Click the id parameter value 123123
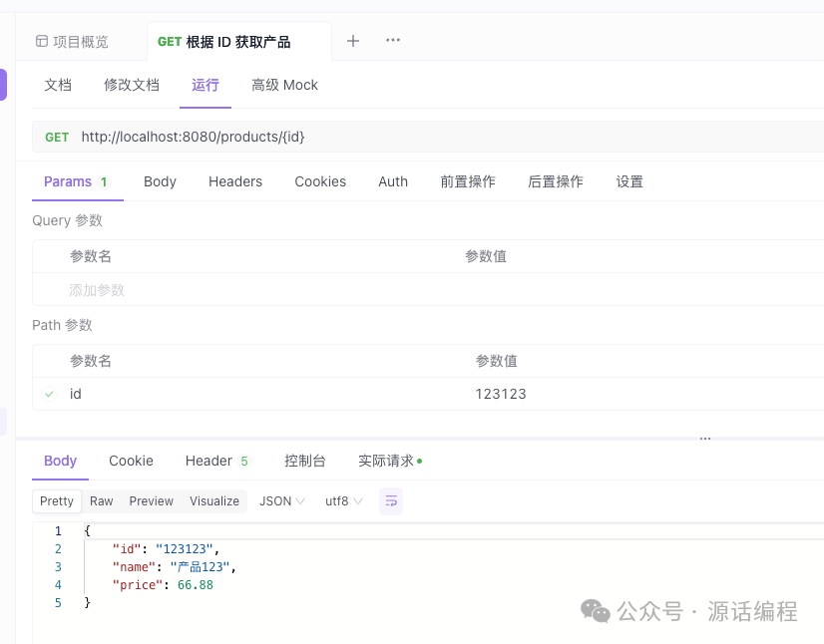Screen dimensions: 824x644 [501, 394]
